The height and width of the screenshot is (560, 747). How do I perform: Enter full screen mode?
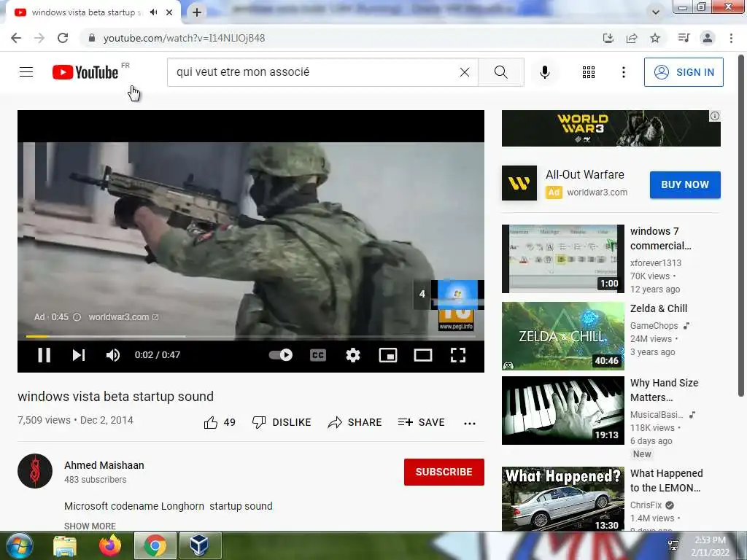(458, 355)
